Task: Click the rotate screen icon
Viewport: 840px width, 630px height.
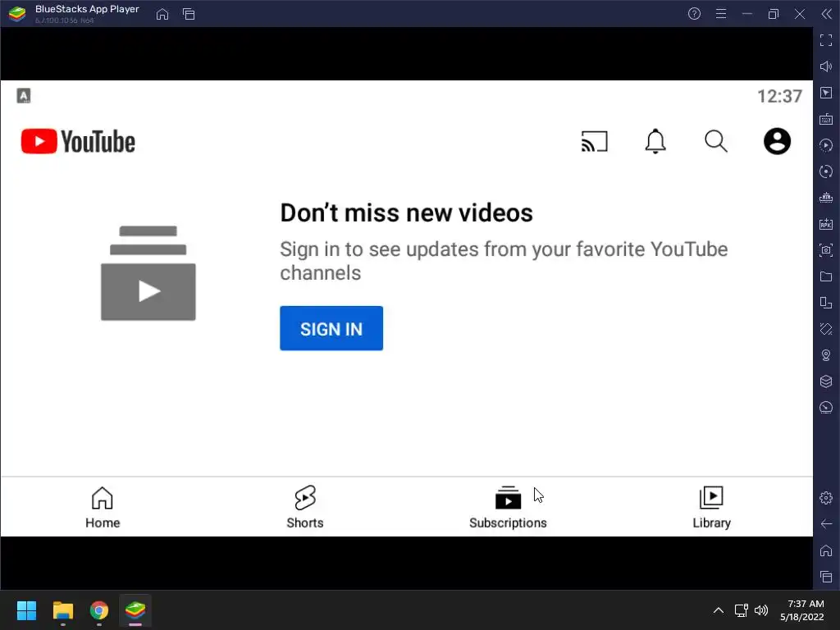Action: 826,303
